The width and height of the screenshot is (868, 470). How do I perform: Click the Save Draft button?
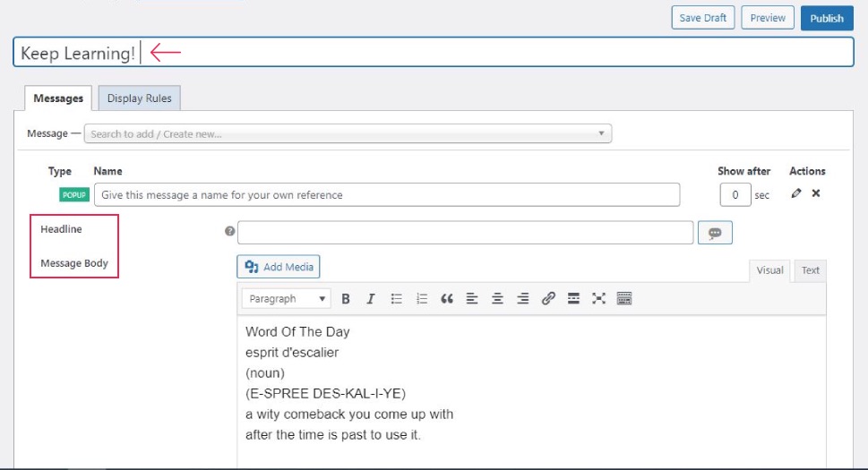click(x=703, y=18)
